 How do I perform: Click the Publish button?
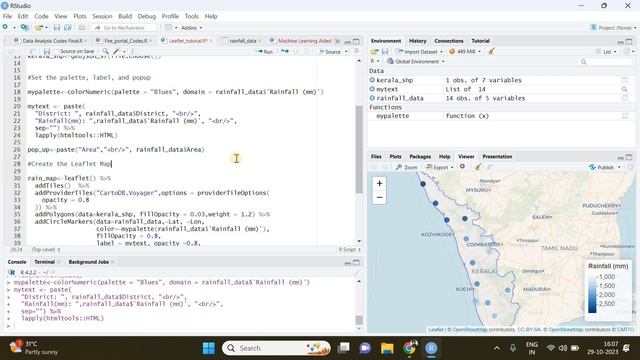pyautogui.click(x=602, y=167)
